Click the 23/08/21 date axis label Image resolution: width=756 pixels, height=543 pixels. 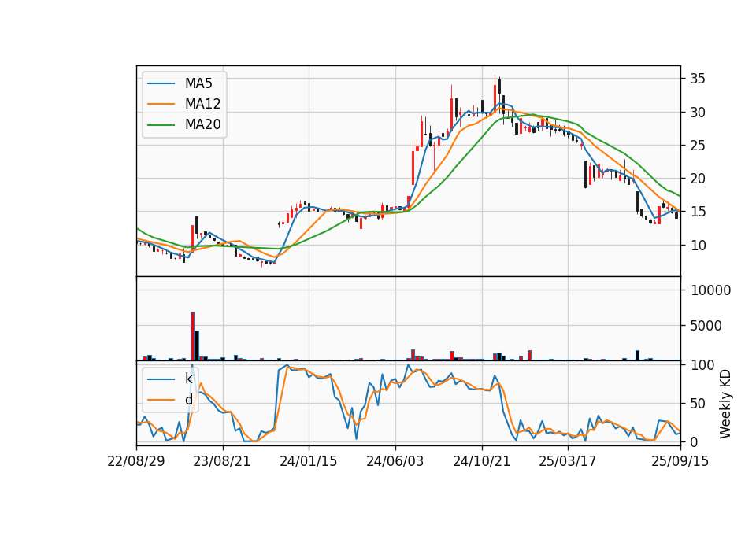[222, 461]
